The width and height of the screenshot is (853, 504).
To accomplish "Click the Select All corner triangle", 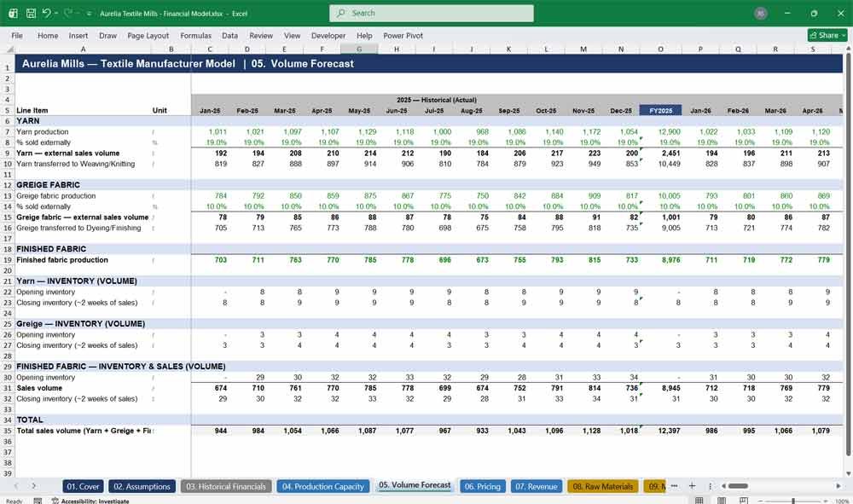I will tap(9, 49).
